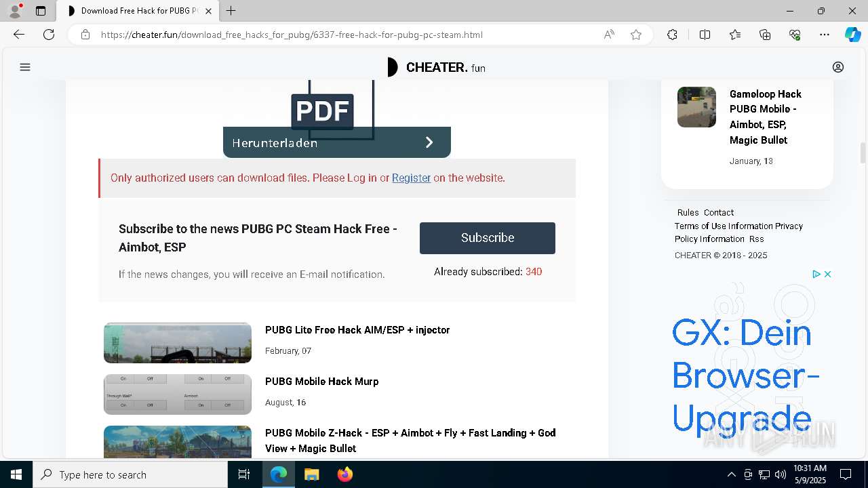Open tab actions menu
868x488 pixels.
(41, 11)
